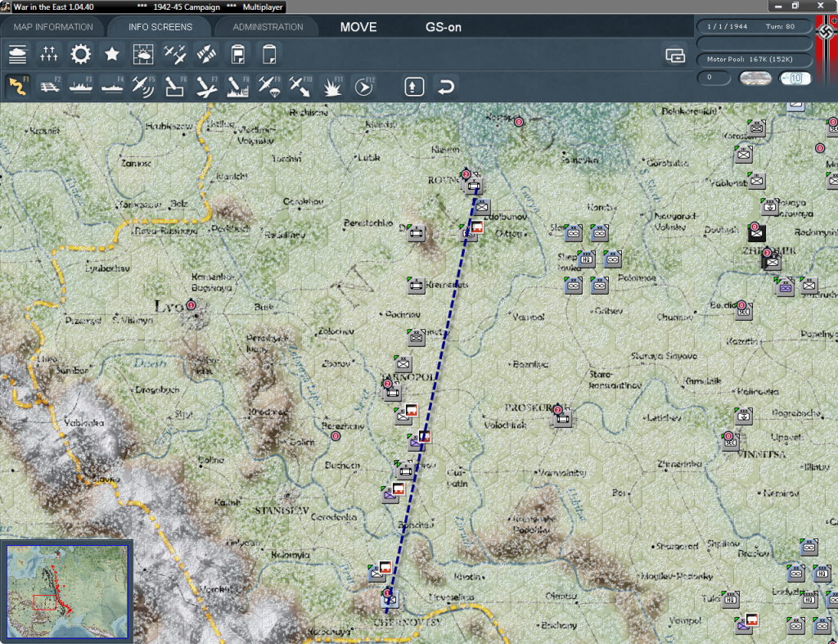Click the upward arrow box icon
838x644 pixels.
pyautogui.click(x=414, y=87)
